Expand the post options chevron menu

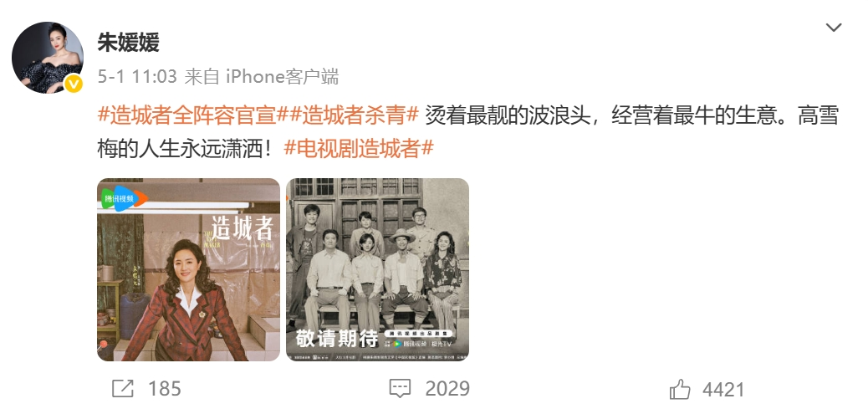click(834, 27)
